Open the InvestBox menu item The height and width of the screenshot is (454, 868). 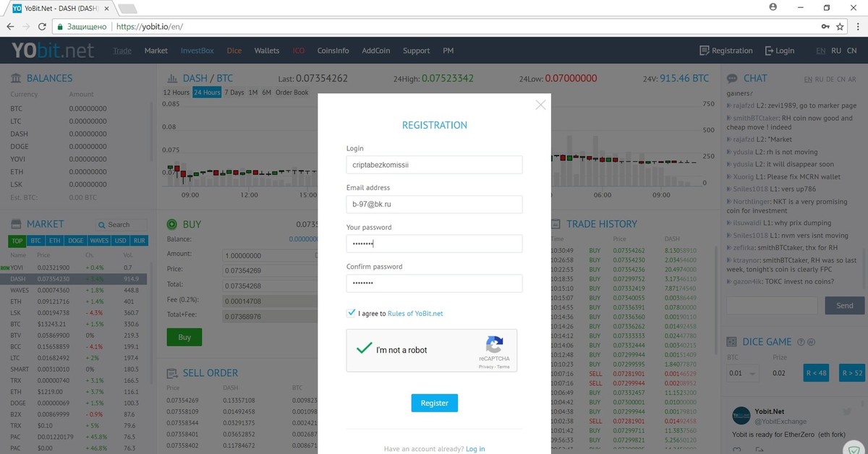[x=197, y=51]
